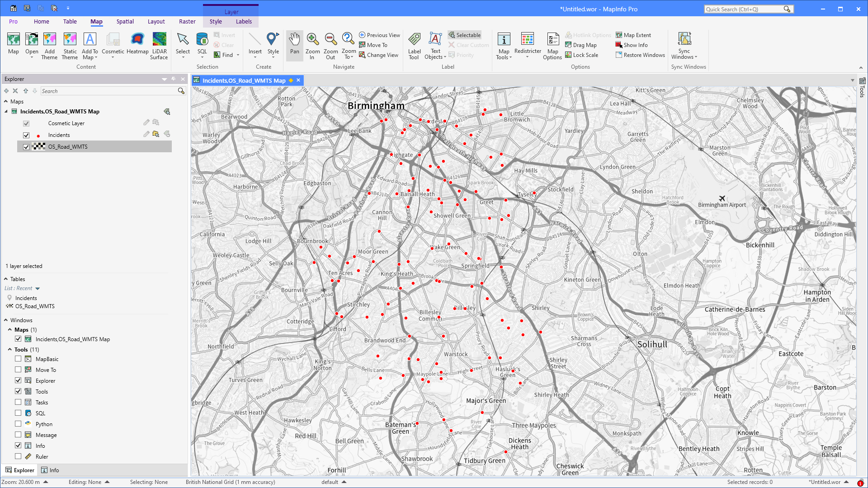Open the Heatmap tool
The height and width of the screenshot is (488, 868).
click(137, 45)
